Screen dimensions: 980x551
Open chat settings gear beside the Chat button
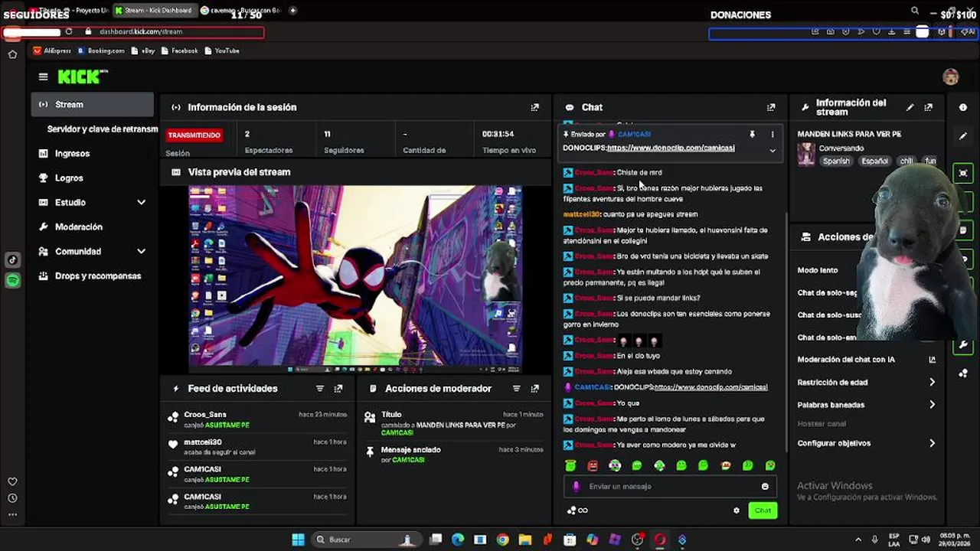click(737, 510)
